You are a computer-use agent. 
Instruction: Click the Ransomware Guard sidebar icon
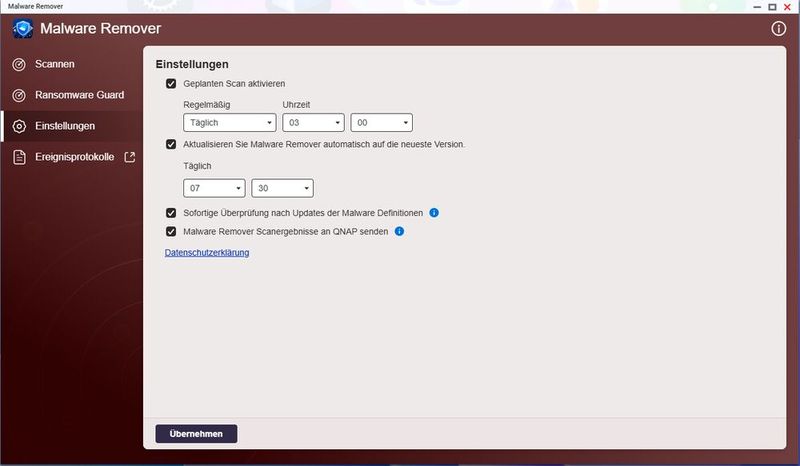[19, 95]
